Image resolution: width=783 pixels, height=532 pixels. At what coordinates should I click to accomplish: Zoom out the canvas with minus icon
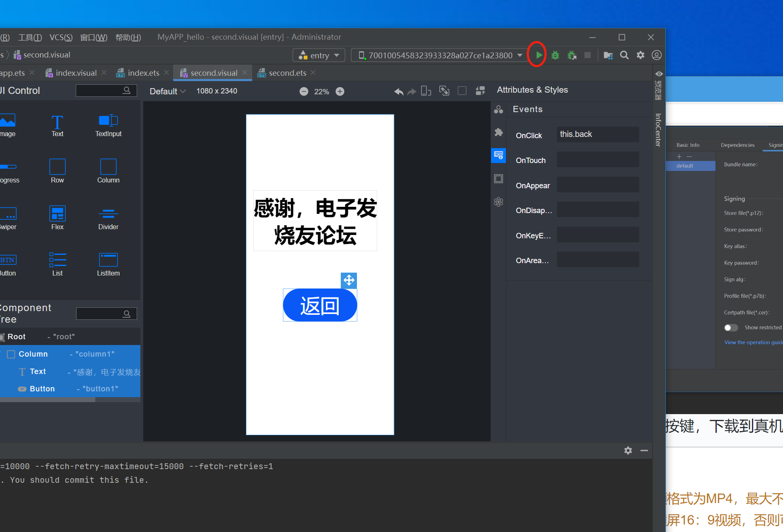[304, 91]
